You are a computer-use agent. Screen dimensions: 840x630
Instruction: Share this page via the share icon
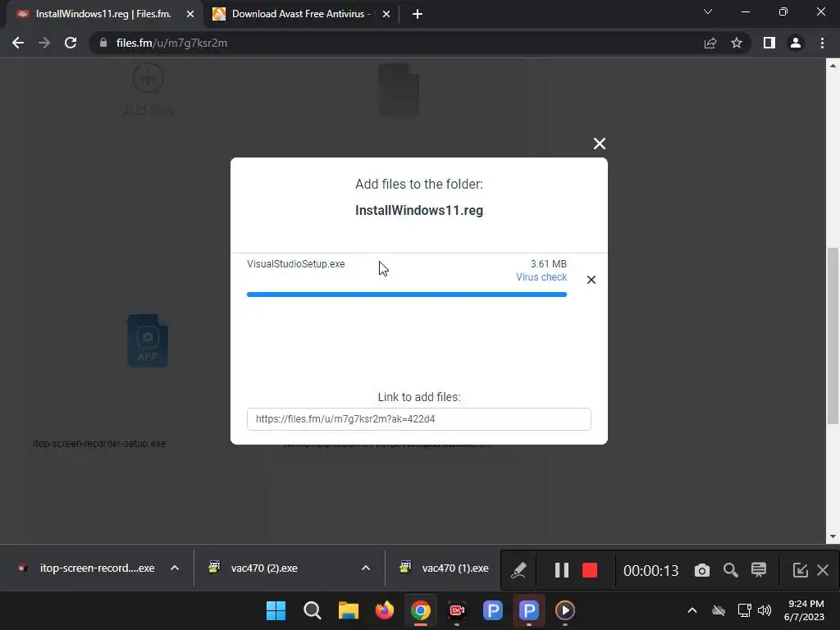710,43
